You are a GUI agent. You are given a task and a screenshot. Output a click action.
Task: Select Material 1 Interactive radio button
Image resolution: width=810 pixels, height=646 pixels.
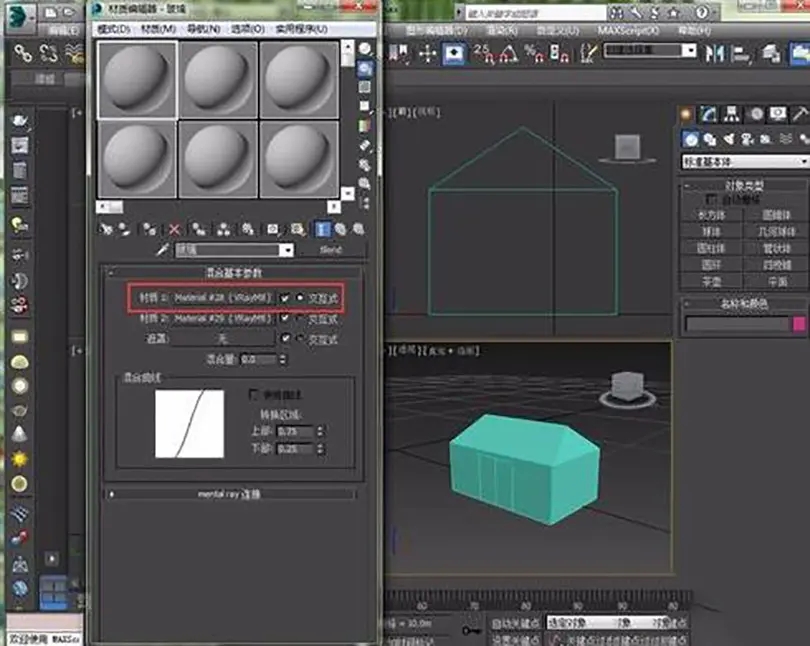pos(300,298)
